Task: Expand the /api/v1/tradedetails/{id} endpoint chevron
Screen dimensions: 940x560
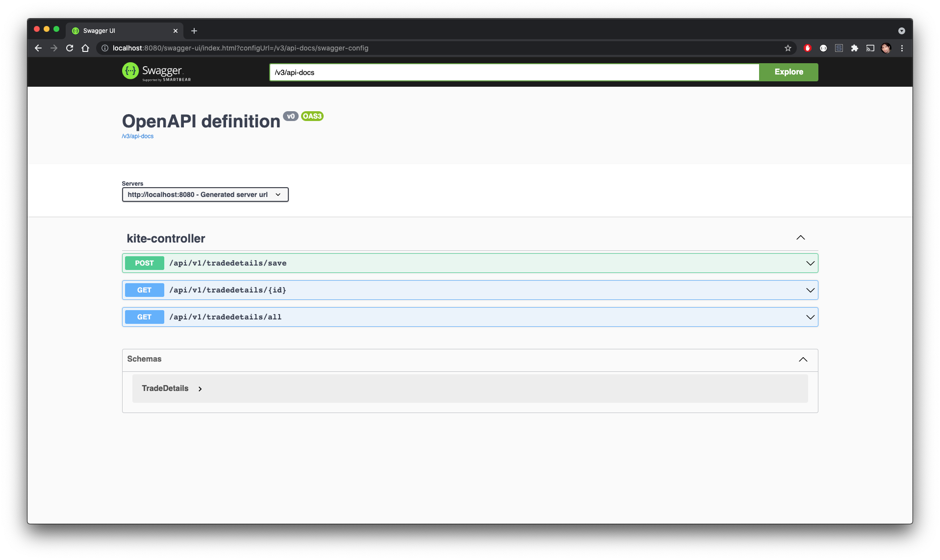Action: point(811,290)
